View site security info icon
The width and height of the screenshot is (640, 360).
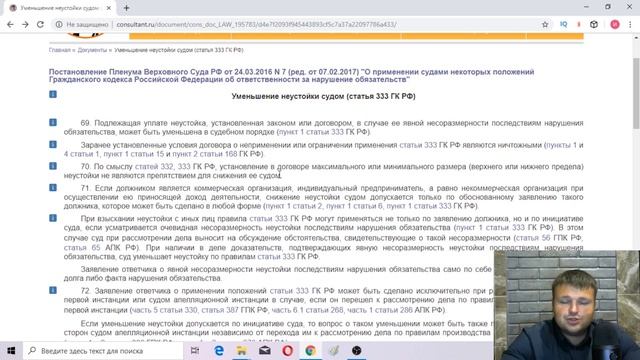coord(59,24)
